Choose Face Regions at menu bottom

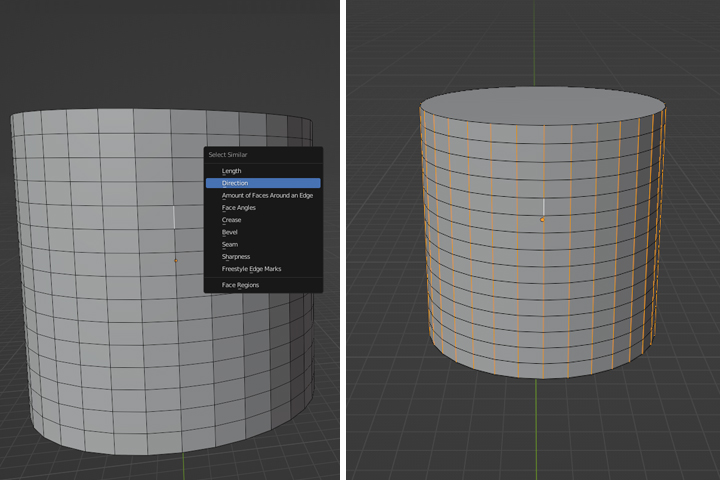[263, 285]
